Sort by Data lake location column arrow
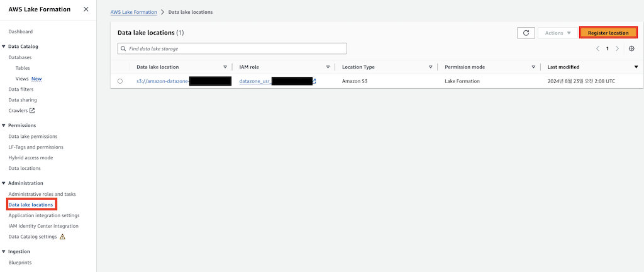The height and width of the screenshot is (272, 644). (x=225, y=67)
